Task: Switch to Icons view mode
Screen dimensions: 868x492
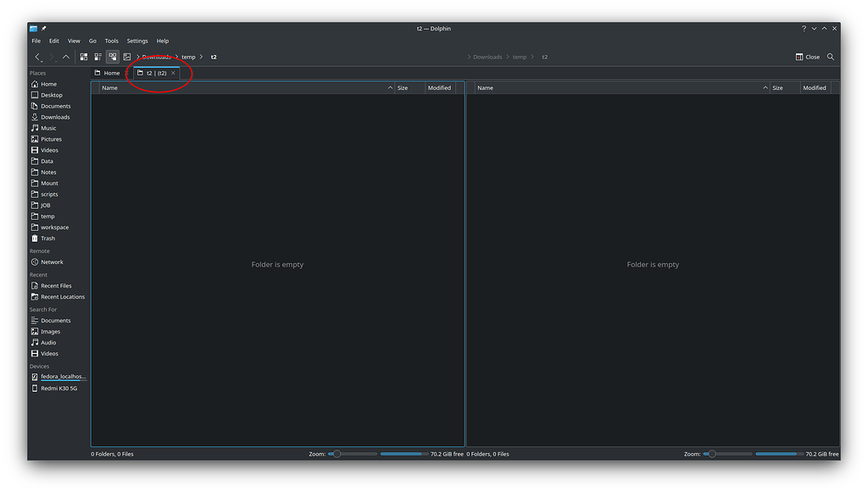Action: pos(83,57)
